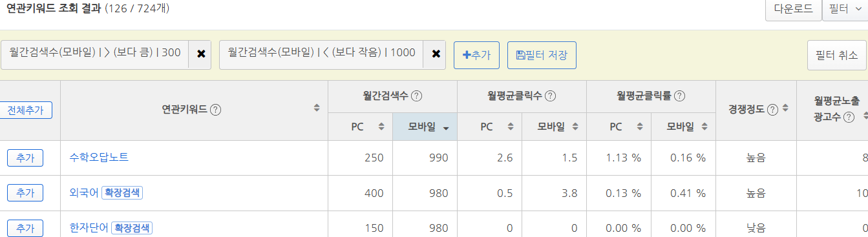Show help for 월평균클릭수 column
868x237 pixels.
pos(551,96)
